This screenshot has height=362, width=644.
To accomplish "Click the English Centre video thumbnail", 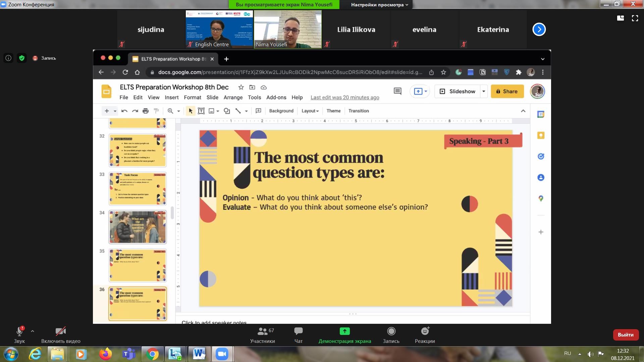I will point(219,29).
